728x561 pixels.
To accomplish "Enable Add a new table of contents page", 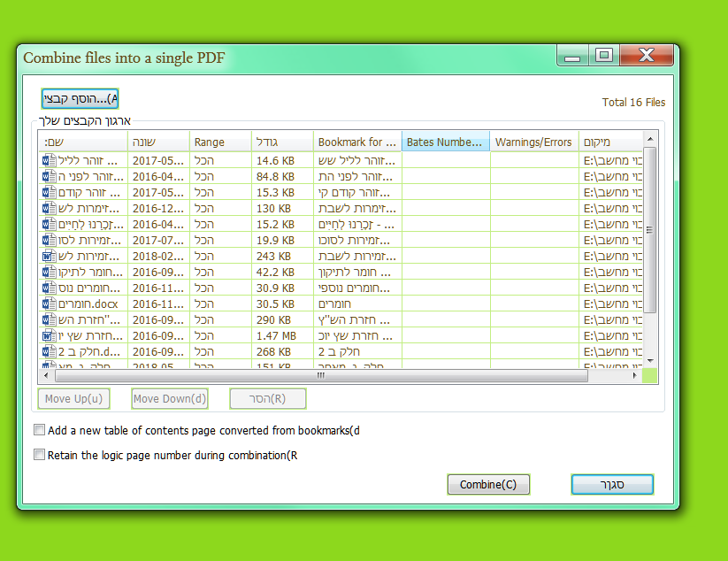I will point(40,430).
